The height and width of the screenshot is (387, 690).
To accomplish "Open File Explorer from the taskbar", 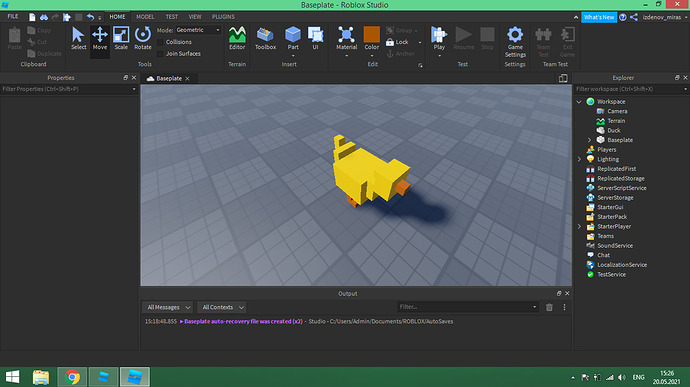I will click(x=41, y=377).
